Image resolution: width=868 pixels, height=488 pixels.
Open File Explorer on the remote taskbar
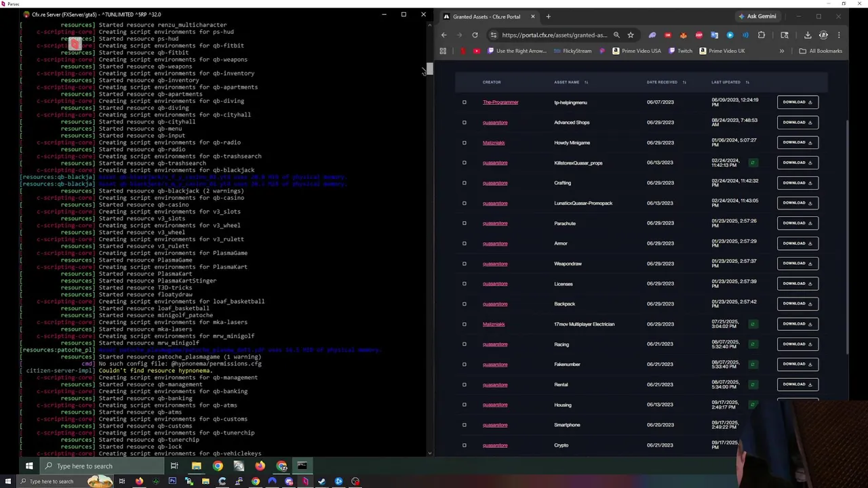point(196,466)
